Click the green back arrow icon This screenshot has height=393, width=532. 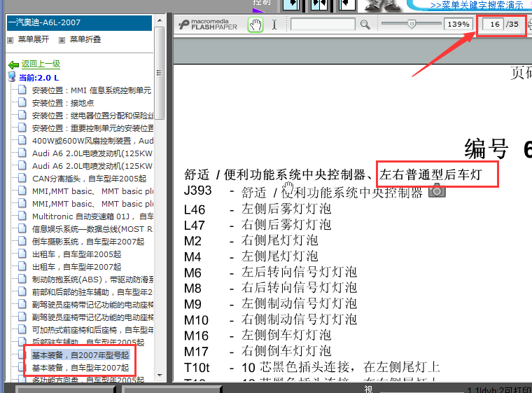(x=13, y=64)
